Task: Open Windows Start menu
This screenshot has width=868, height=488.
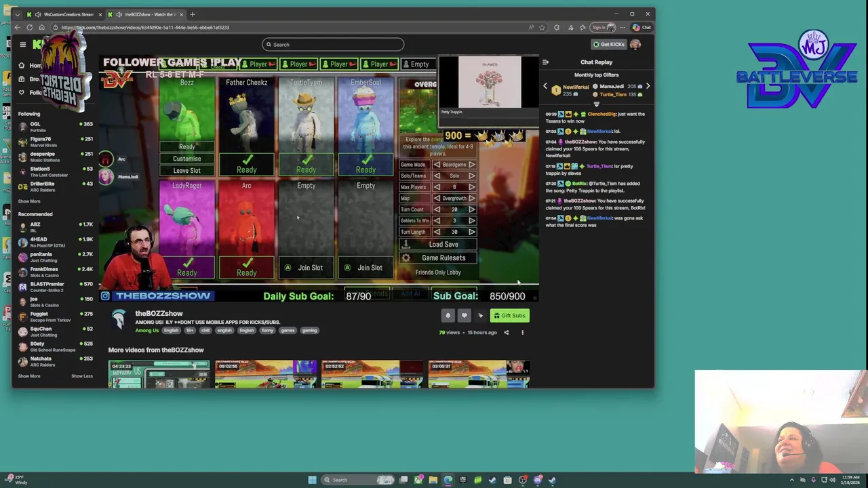Action: point(312,480)
